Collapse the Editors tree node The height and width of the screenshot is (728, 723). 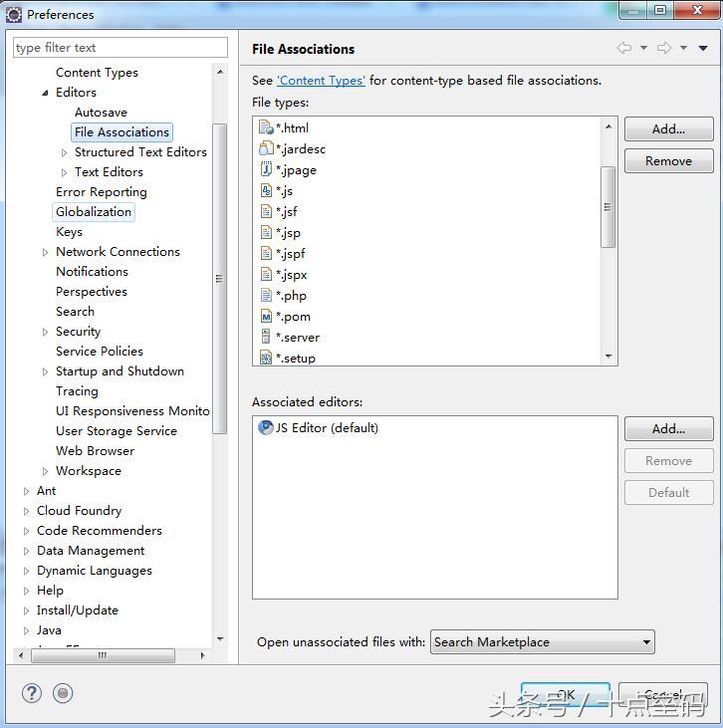(45, 93)
